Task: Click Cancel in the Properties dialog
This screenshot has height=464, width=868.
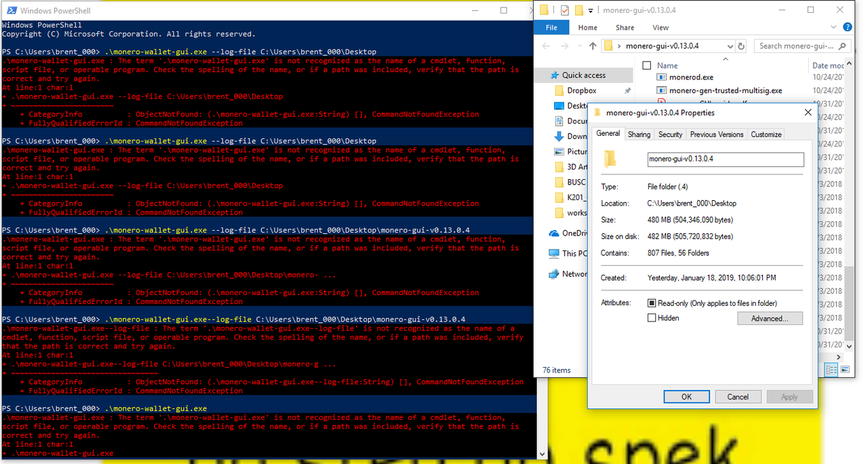Action: pyautogui.click(x=738, y=397)
